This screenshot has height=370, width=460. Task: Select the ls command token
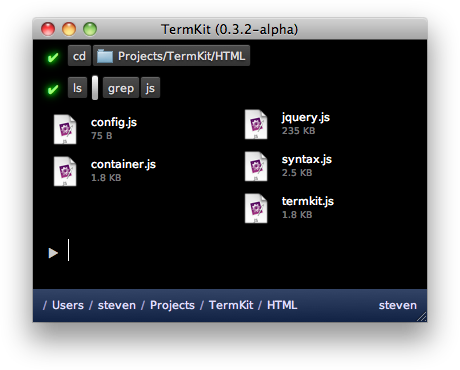point(77,88)
